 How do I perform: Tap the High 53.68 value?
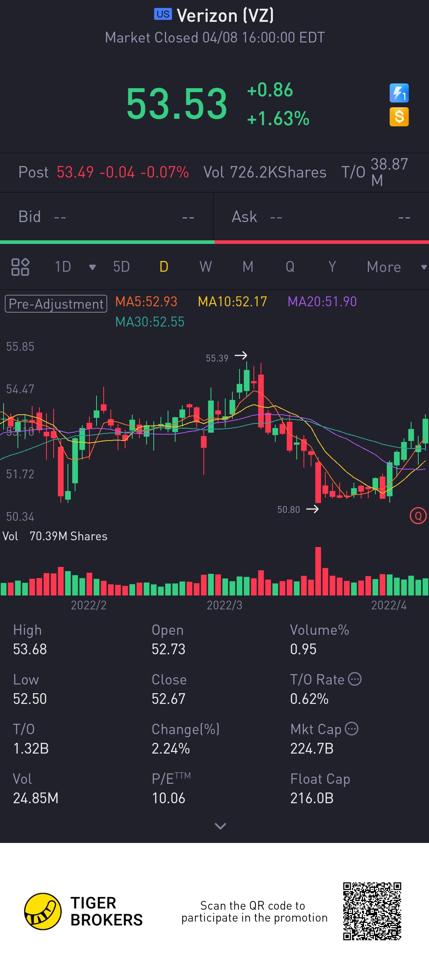(x=30, y=649)
